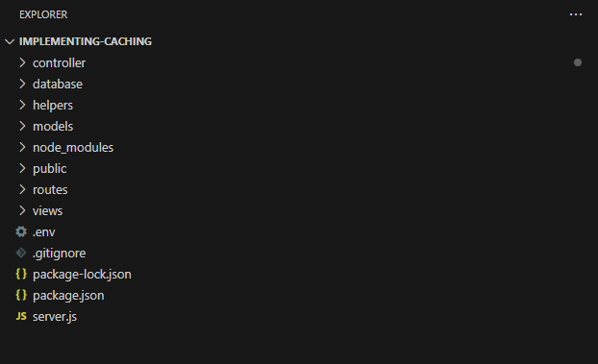This screenshot has width=598, height=364.
Task: Click the gear icon beside .env
Action: coord(21,231)
